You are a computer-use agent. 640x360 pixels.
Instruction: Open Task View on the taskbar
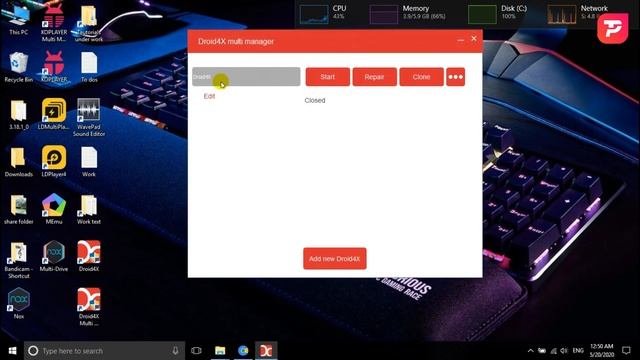[x=196, y=351]
